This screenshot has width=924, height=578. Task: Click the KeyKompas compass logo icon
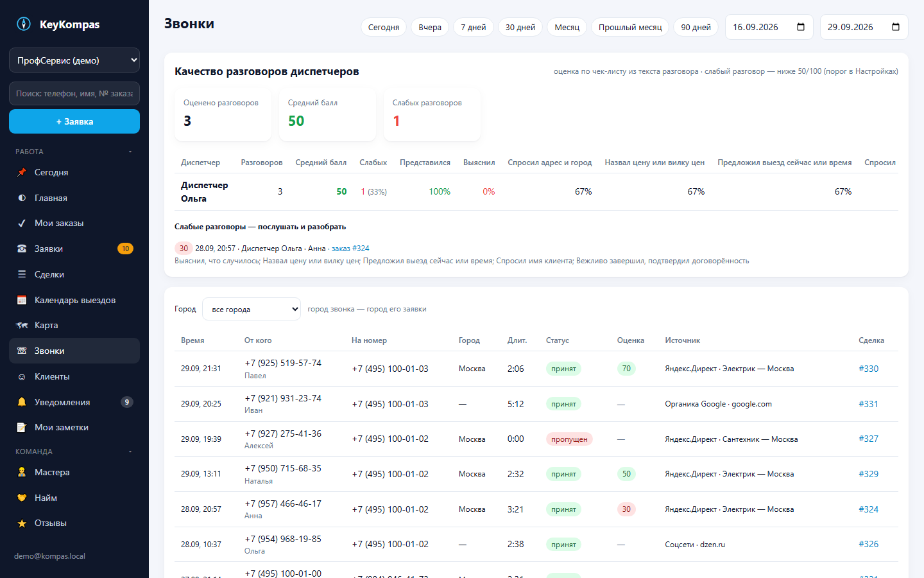coord(24,24)
